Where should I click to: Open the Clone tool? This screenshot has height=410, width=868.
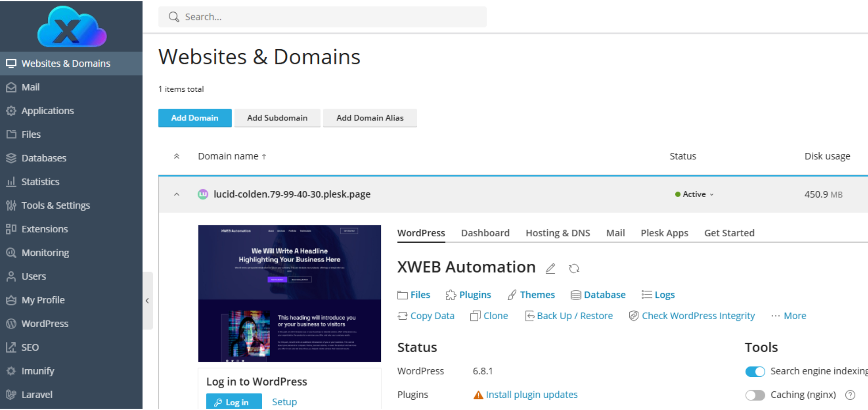[489, 316]
